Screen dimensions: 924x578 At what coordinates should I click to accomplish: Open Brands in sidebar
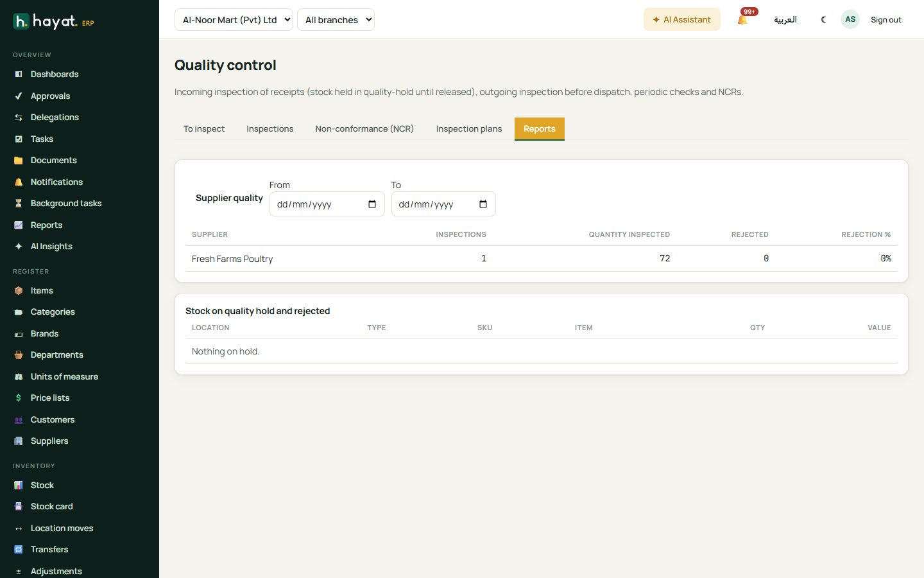point(44,334)
